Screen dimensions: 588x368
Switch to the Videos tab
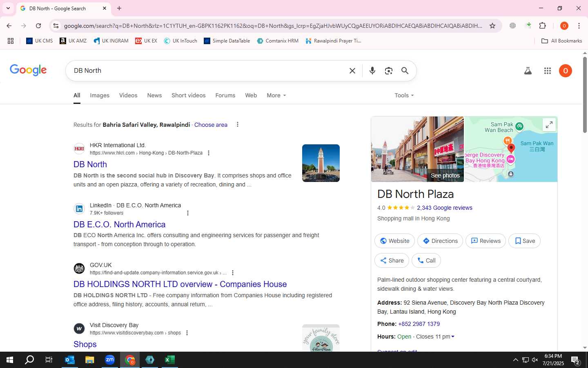(128, 95)
